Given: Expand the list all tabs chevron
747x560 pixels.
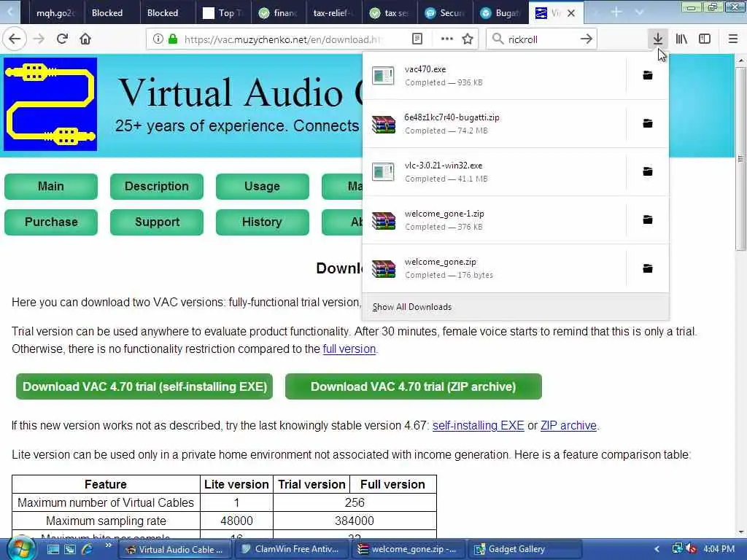Looking at the screenshot, I should click(639, 12).
